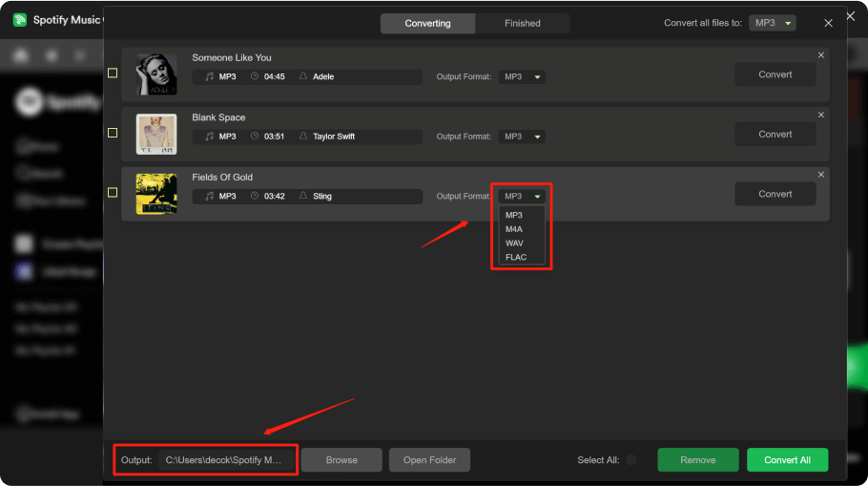
Task: Convert the Someone Like You track
Action: pyautogui.click(x=775, y=74)
